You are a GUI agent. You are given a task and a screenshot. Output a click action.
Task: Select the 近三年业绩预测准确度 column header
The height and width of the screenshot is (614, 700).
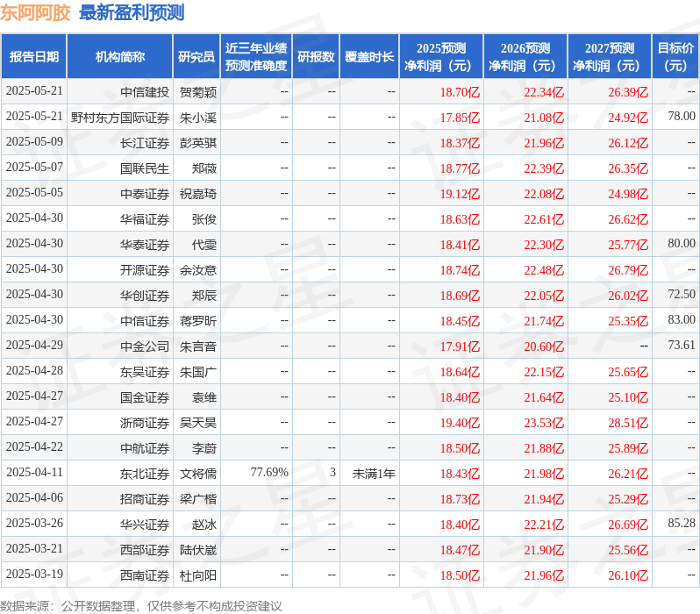256,57
